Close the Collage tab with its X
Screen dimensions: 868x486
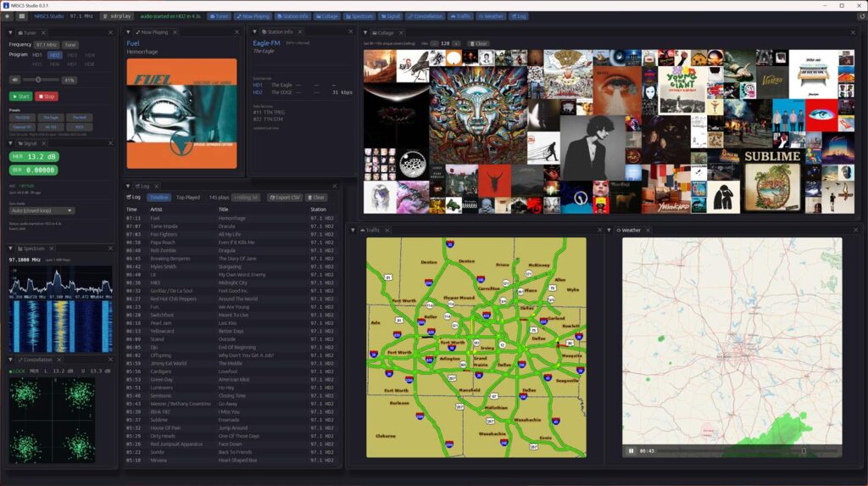coord(401,33)
